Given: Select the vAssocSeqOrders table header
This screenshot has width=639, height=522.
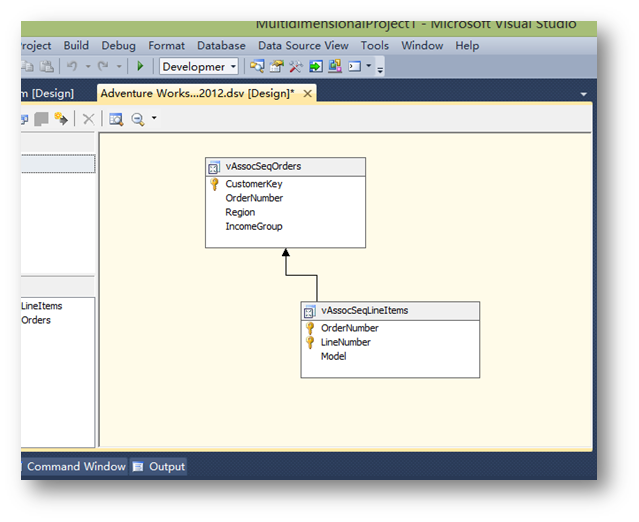Looking at the screenshot, I should [x=285, y=167].
